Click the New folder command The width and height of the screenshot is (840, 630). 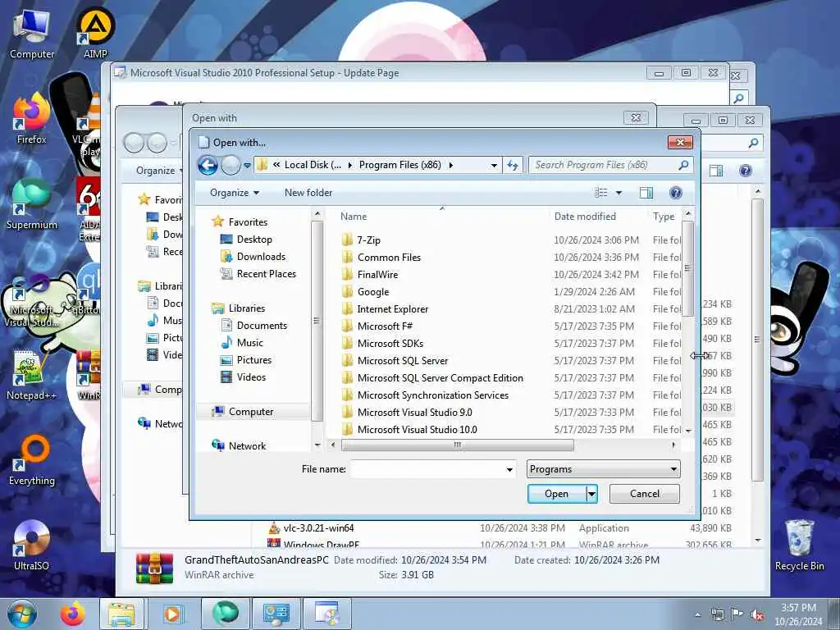308,193
